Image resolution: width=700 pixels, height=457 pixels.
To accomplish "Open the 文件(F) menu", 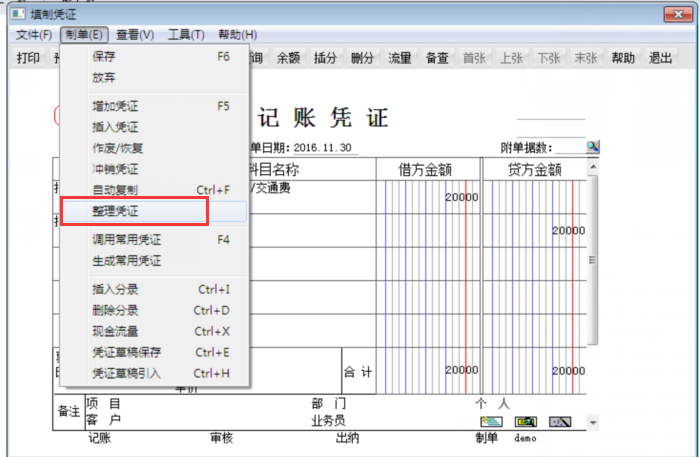I will click(34, 35).
